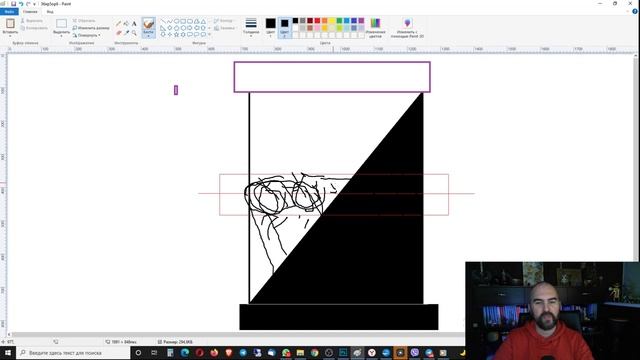Select the Magnifier zoom tool

pyautogui.click(x=134, y=33)
